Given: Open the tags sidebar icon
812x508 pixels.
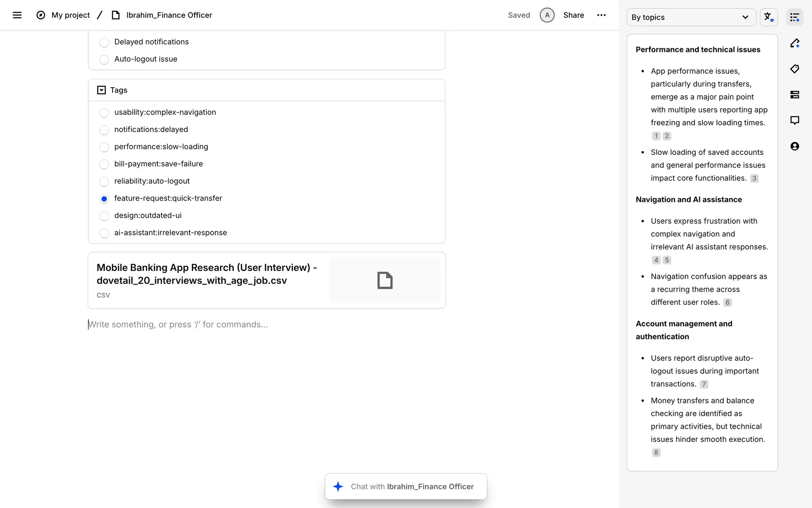Looking at the screenshot, I should (795, 69).
